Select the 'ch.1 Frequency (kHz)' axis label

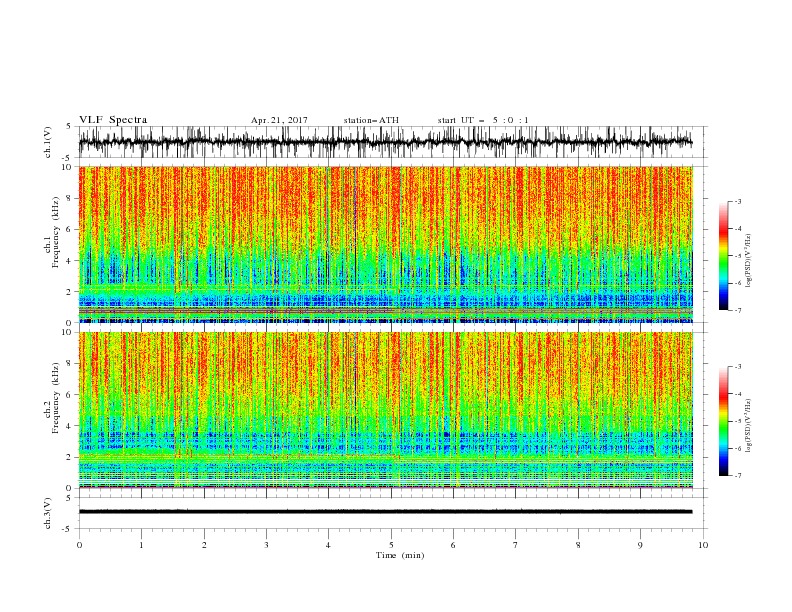(52, 233)
